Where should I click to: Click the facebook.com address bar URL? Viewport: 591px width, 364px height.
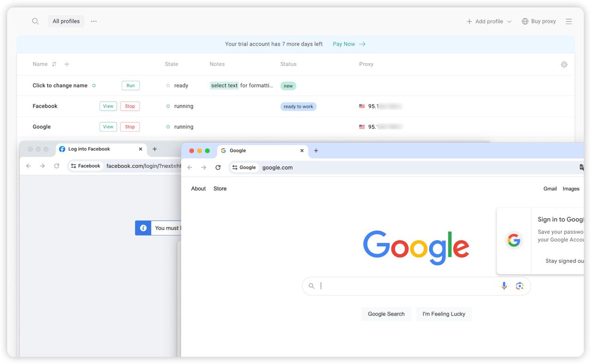coord(144,166)
